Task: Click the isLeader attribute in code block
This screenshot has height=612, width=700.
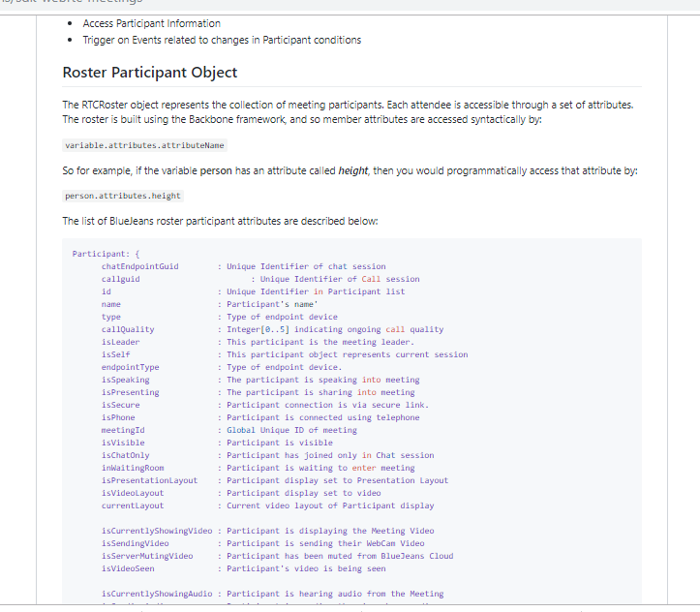Action: [121, 342]
